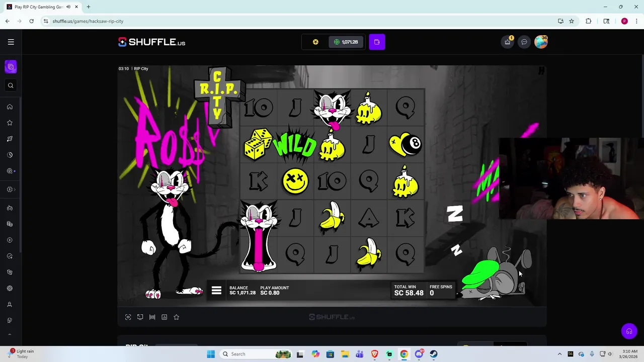Open the browser extensions puzzle icon
Viewport: 644px width, 362px height.
[x=588, y=21]
